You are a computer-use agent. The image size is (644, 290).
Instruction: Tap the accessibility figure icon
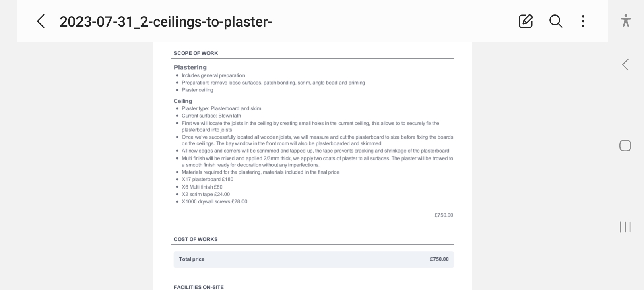625,21
